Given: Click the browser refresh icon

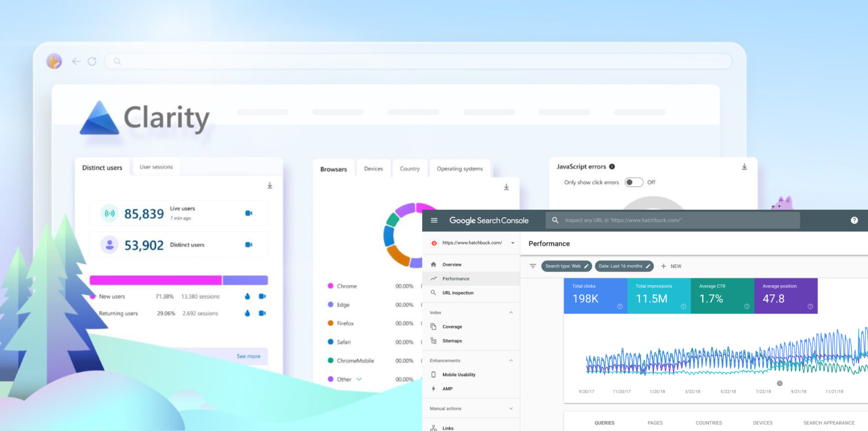Looking at the screenshot, I should (92, 61).
